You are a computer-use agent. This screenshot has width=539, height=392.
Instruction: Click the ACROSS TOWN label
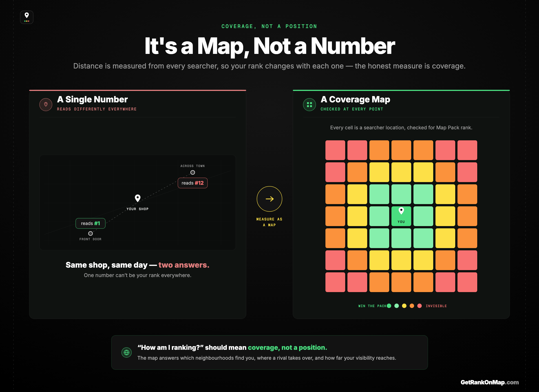(x=192, y=166)
